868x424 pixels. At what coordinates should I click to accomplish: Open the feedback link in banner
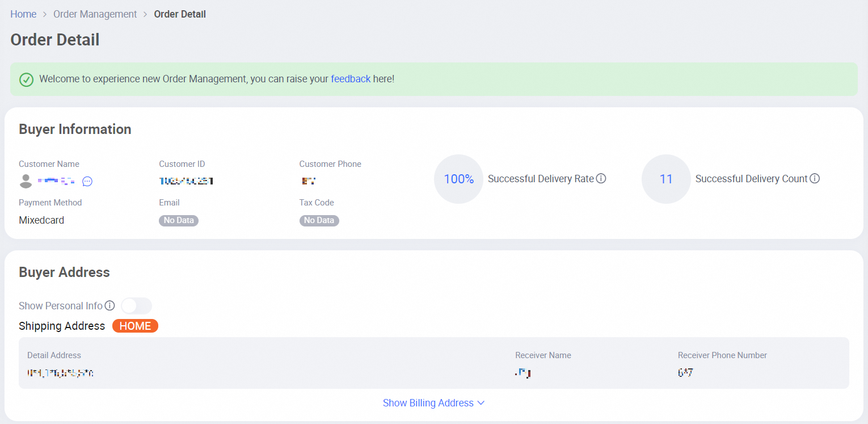pyautogui.click(x=351, y=79)
